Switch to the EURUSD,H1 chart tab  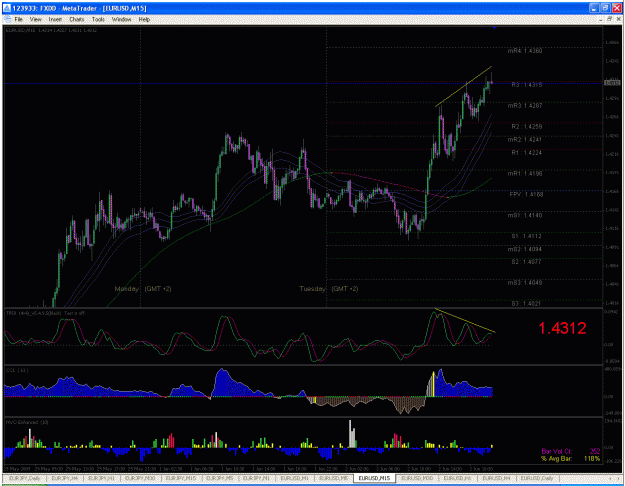[457, 478]
